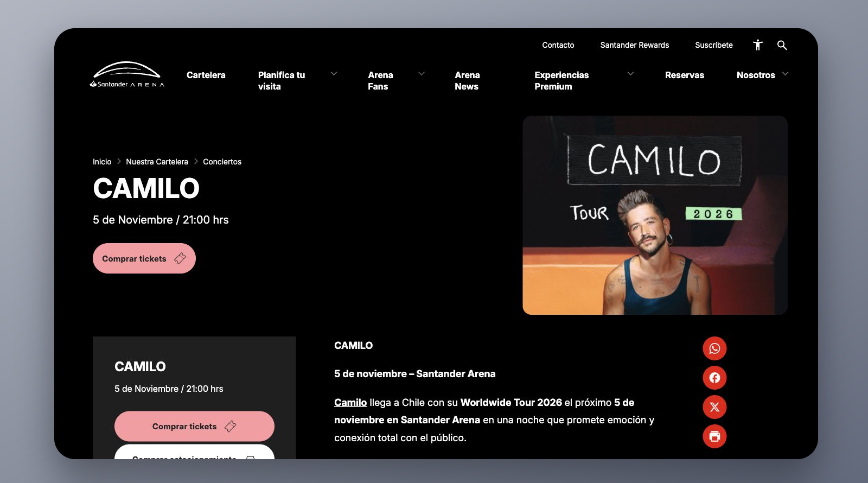The width and height of the screenshot is (868, 483).
Task: Go to Reservas page
Action: (685, 75)
